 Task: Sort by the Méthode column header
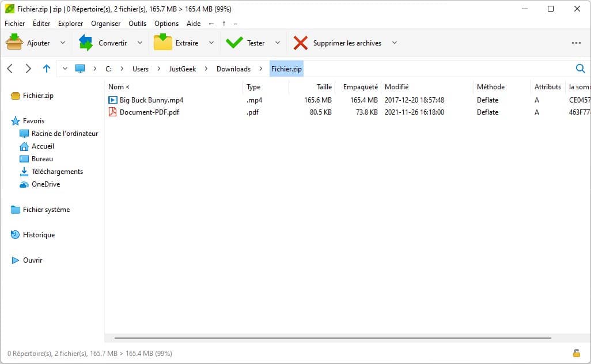[x=490, y=86]
